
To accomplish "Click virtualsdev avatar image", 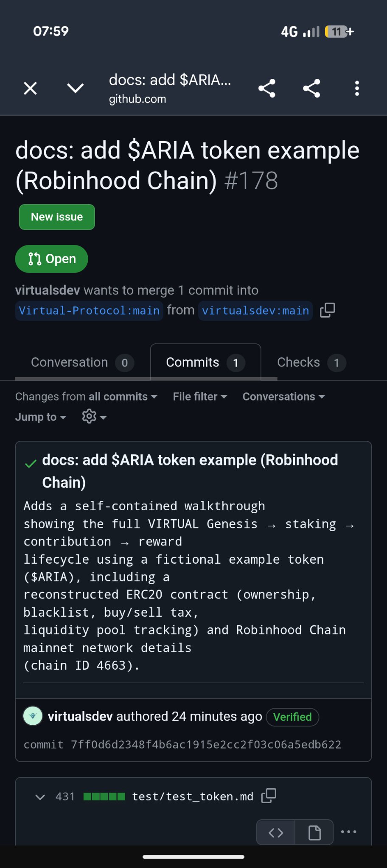I will (33, 716).
